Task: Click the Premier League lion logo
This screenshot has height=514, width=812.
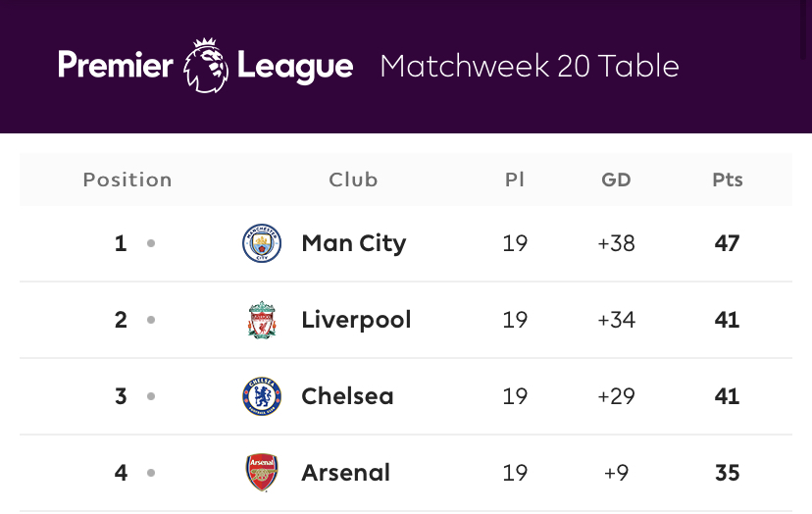Action: coord(206,66)
